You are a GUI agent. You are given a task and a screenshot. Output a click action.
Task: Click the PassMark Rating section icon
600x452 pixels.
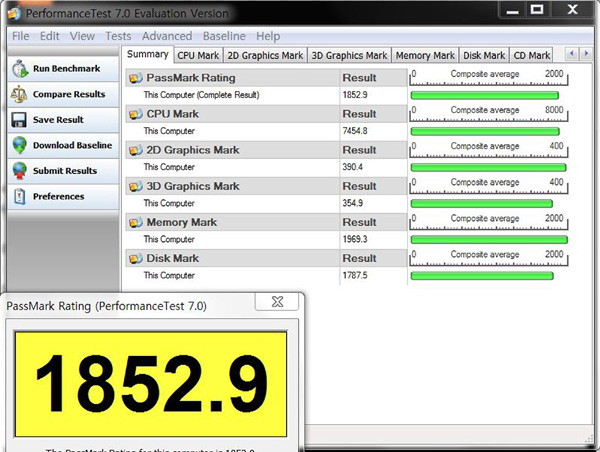(x=135, y=78)
